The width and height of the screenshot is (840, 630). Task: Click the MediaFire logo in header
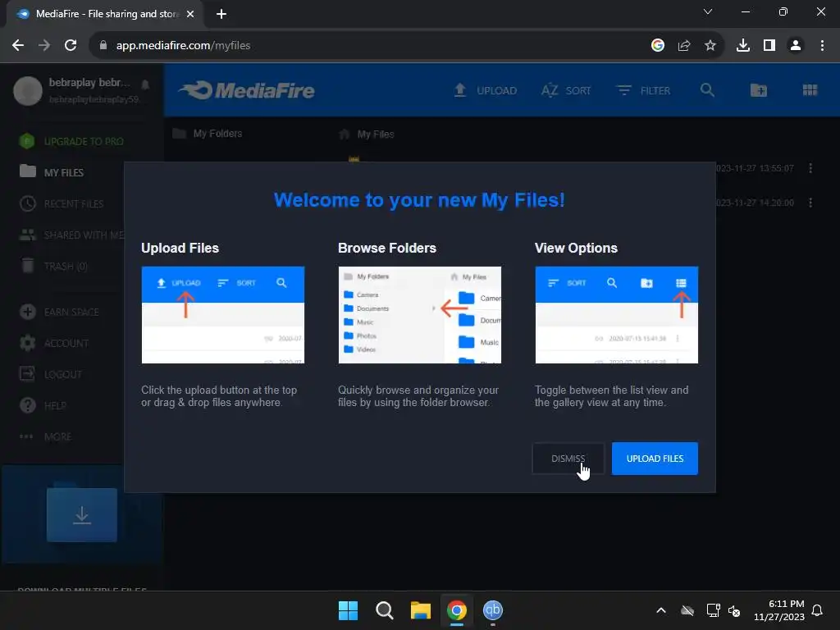247,90
